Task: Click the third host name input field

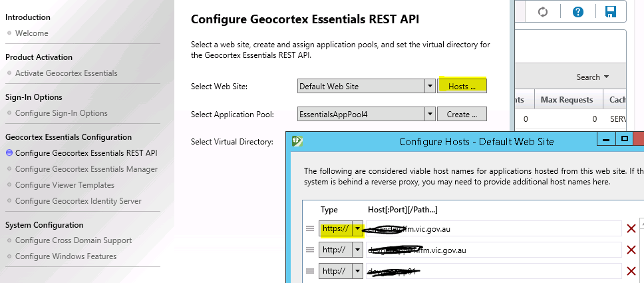Action: pyautogui.click(x=494, y=270)
